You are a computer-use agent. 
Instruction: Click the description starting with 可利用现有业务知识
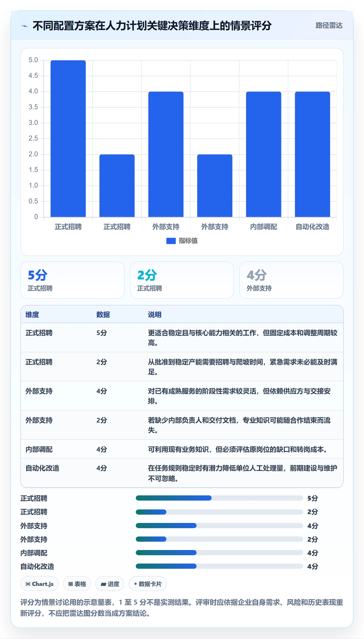tap(238, 449)
